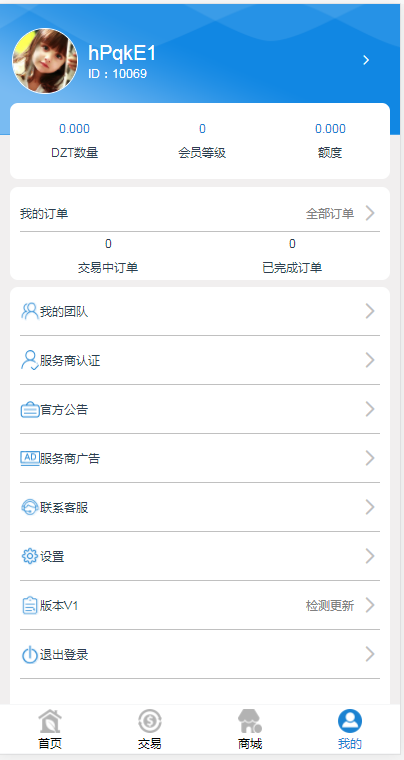Click the settings gear icon
This screenshot has width=404, height=760.
point(30,556)
